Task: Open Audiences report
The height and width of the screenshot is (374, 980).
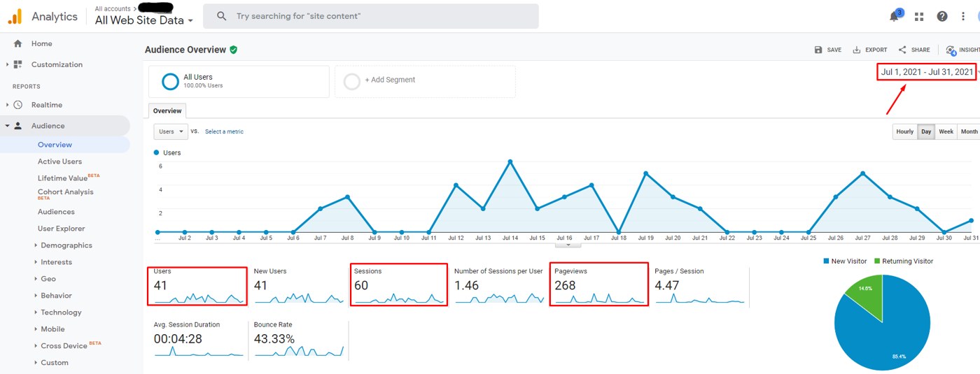Action: point(56,212)
